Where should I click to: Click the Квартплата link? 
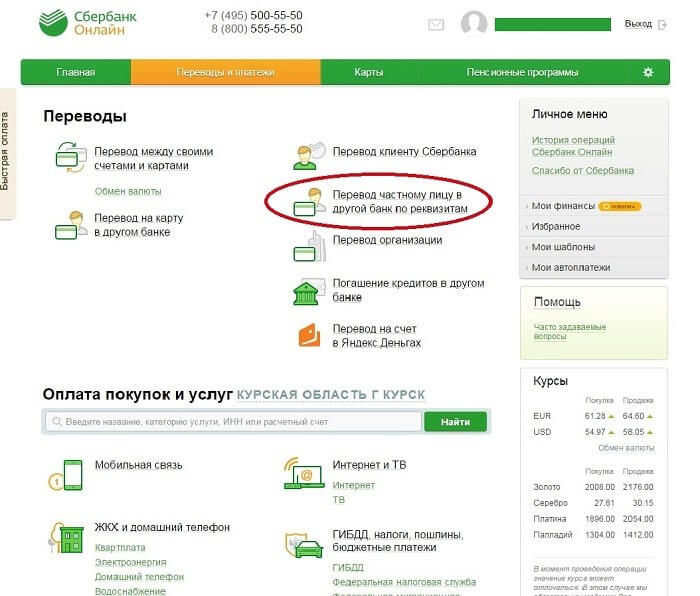pyautogui.click(x=120, y=547)
